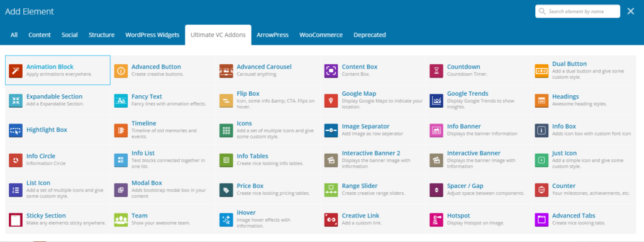Choose the Expandable Section icon

click(16, 100)
